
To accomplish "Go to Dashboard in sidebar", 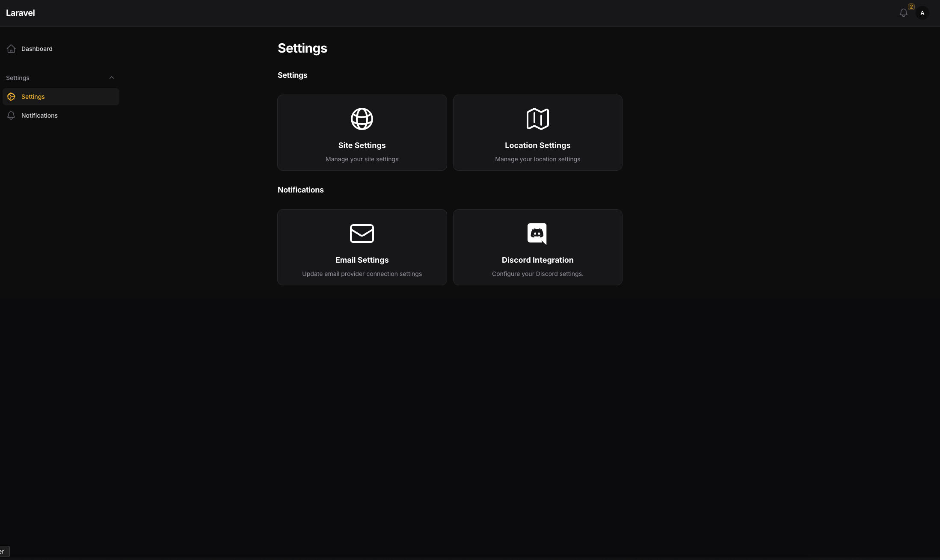I will [37, 49].
